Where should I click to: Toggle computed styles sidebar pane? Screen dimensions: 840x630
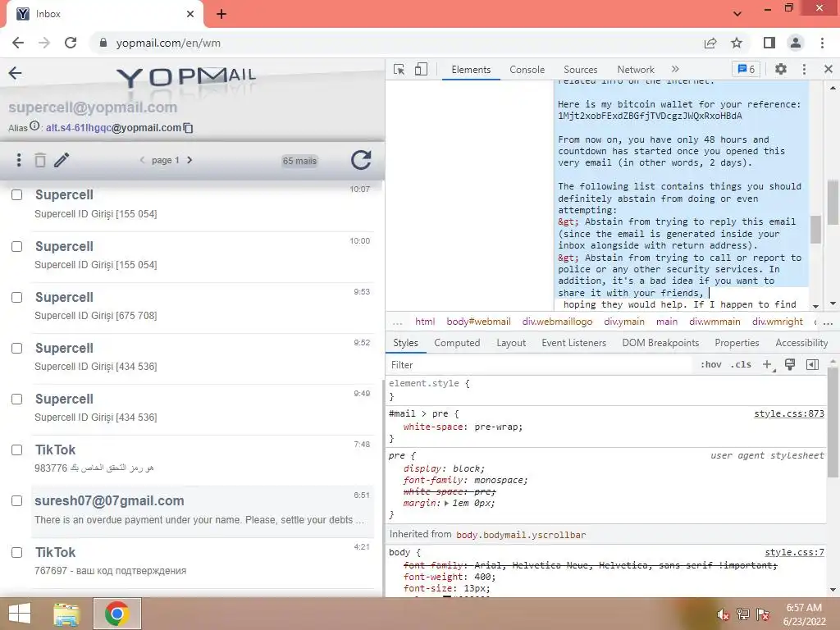[813, 365]
